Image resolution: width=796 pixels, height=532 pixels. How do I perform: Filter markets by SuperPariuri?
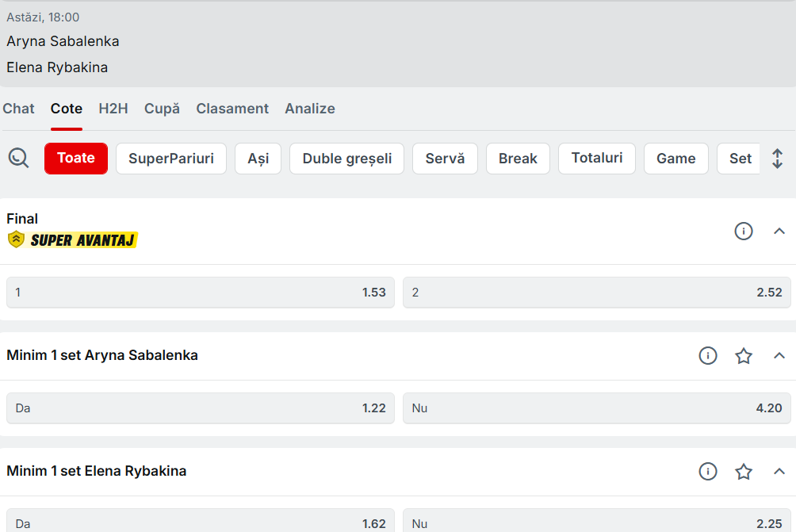pyautogui.click(x=171, y=159)
